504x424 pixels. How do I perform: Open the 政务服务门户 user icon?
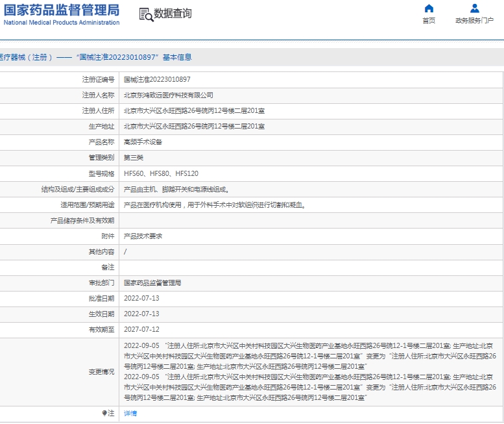pyautogui.click(x=474, y=8)
